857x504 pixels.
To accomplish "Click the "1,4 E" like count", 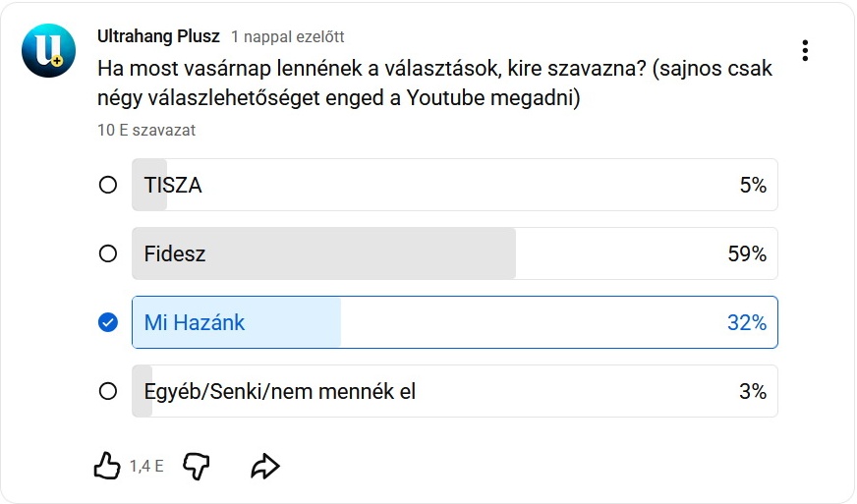I will tap(146, 467).
